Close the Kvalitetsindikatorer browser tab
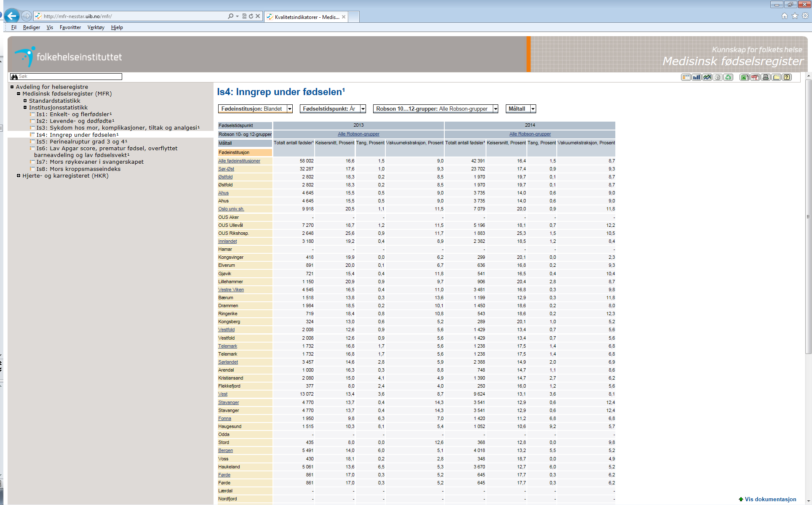 click(344, 17)
